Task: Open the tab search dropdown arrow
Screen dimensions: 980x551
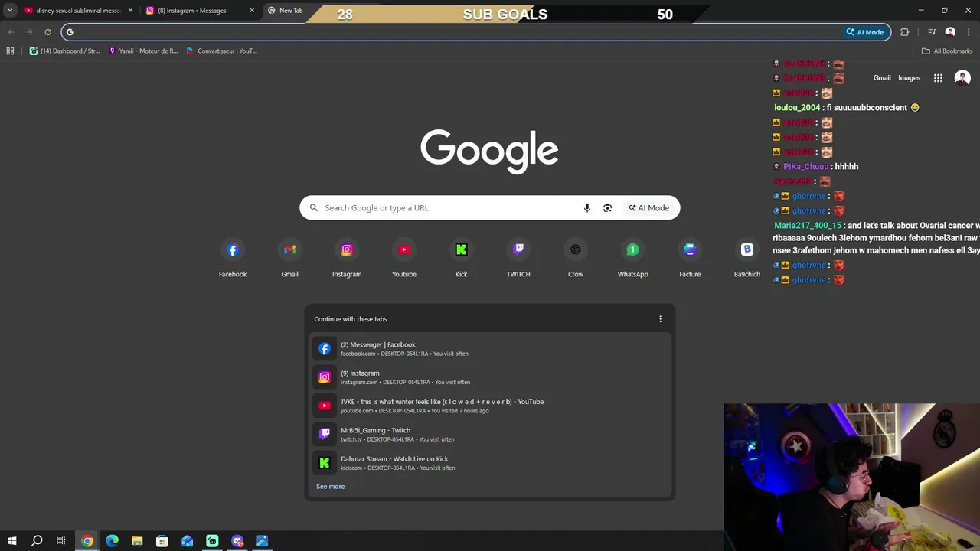Action: pyautogui.click(x=10, y=11)
